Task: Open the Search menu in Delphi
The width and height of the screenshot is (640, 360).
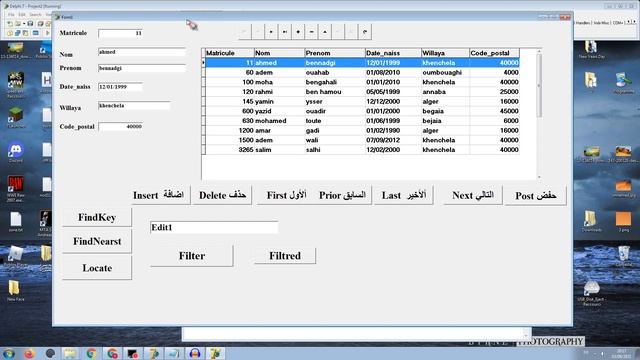Action: 36,15
